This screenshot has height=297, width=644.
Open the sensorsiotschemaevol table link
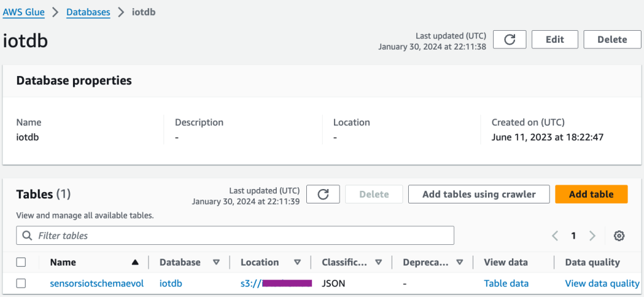97,283
